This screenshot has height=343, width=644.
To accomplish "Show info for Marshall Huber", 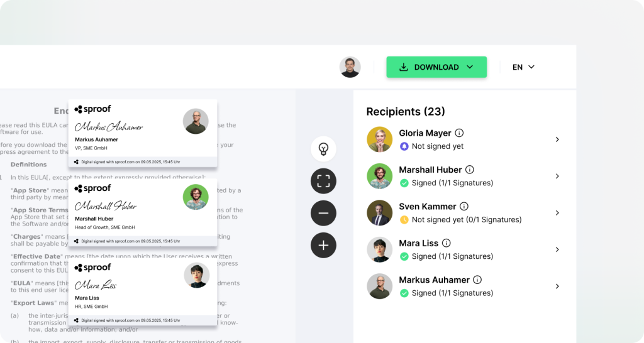I will [x=470, y=170].
